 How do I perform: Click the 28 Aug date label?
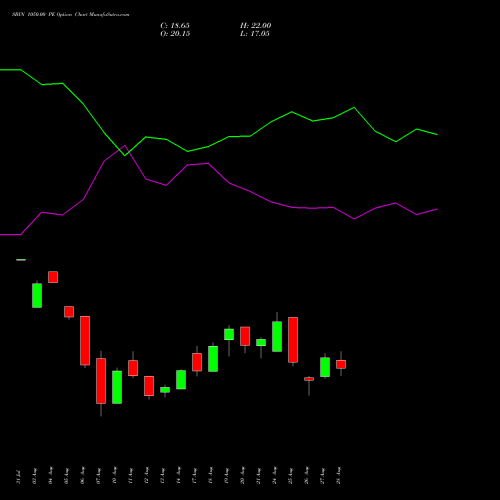pos(338,476)
